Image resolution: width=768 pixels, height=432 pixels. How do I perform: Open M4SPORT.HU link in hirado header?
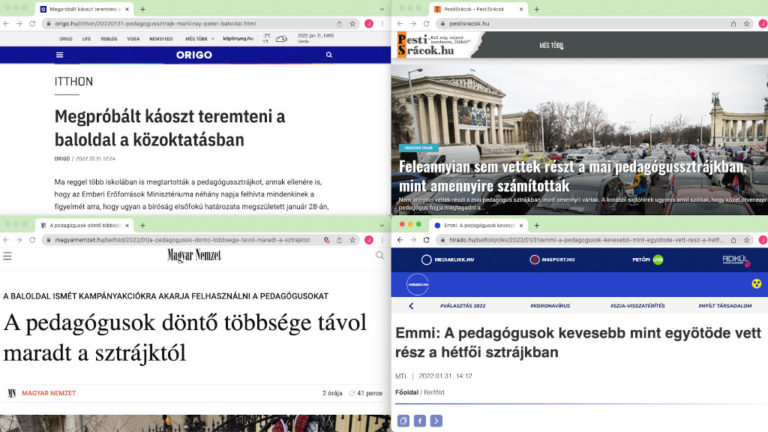(552, 260)
